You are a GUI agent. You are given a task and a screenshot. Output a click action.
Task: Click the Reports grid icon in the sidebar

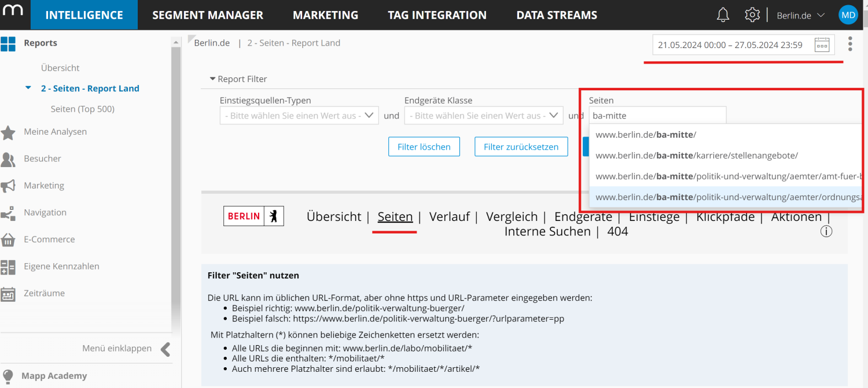tap(8, 43)
